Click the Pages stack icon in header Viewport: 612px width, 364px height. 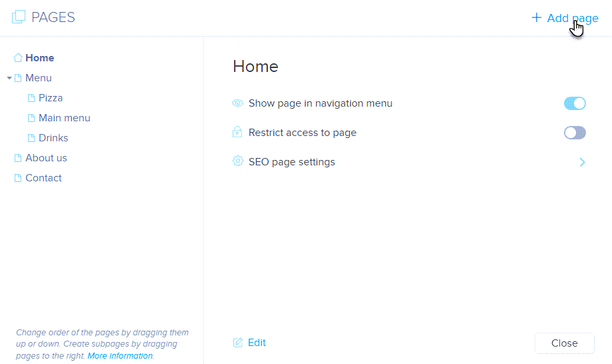19,18
